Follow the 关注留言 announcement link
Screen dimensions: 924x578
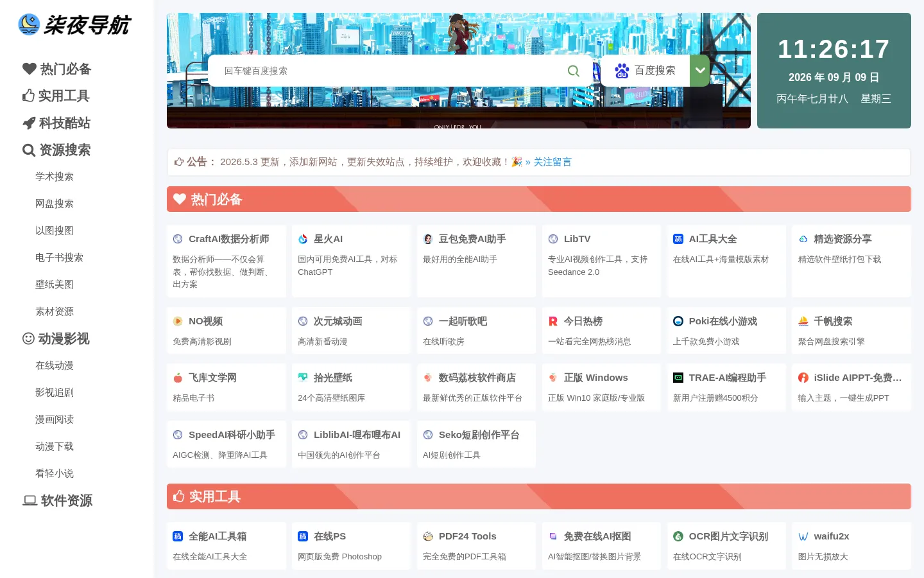(x=552, y=162)
